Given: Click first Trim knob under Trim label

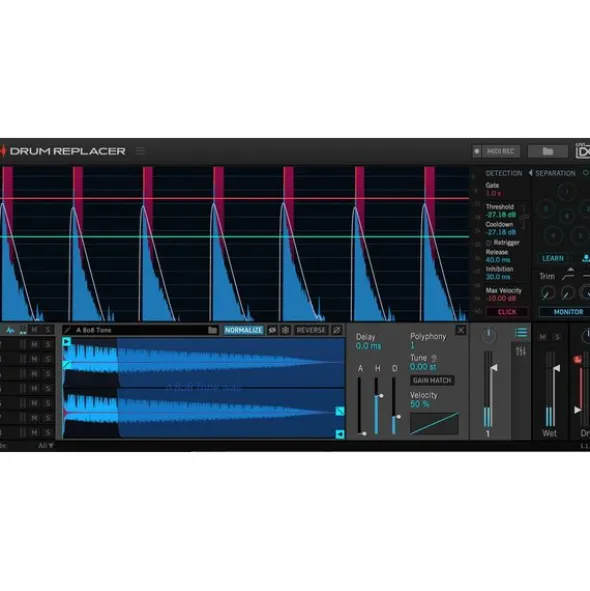Looking at the screenshot, I should click(x=548, y=293).
